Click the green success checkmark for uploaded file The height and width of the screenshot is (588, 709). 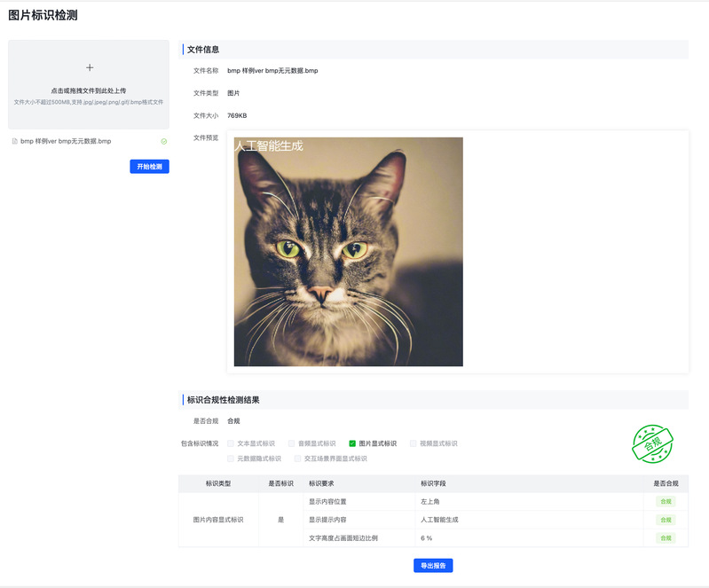(164, 141)
